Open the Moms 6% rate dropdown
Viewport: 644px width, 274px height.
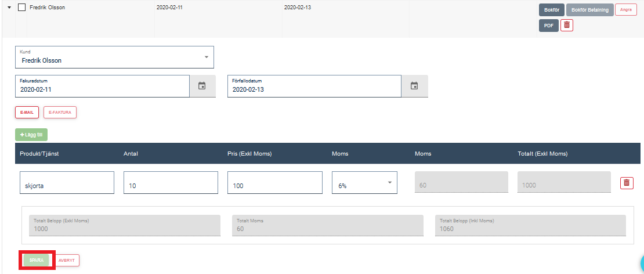364,183
